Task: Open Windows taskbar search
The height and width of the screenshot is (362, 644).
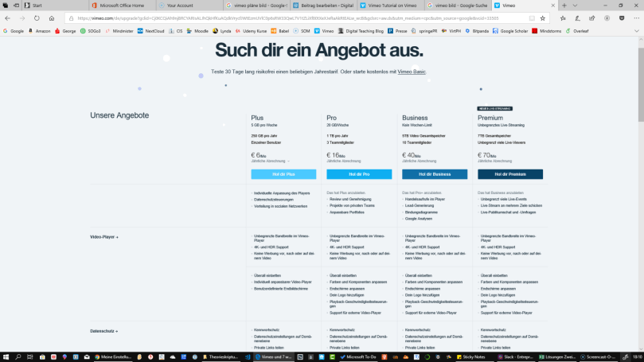Action: click(x=18, y=357)
